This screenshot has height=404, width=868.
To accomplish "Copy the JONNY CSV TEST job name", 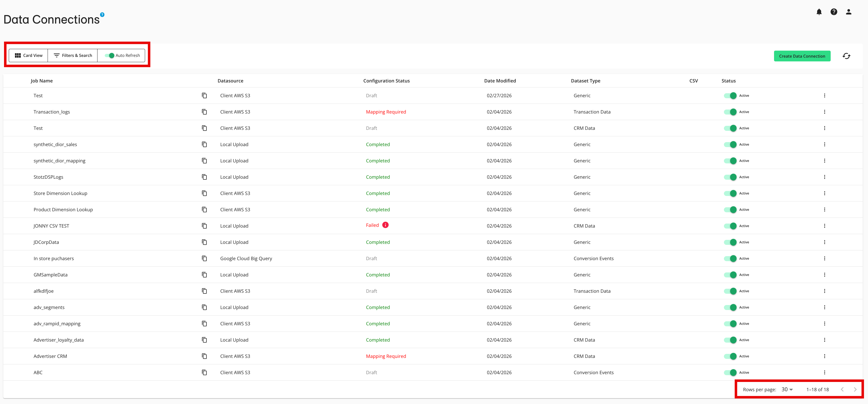I will [x=204, y=226].
